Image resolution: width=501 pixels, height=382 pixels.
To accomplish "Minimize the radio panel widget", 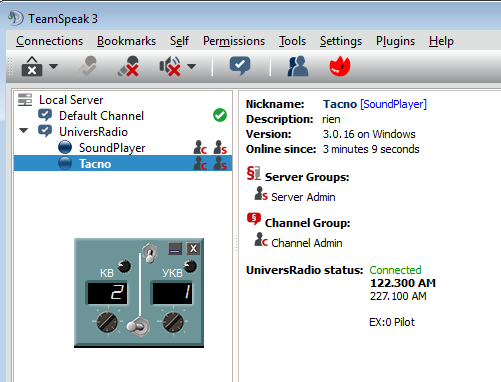I will pyautogui.click(x=175, y=249).
